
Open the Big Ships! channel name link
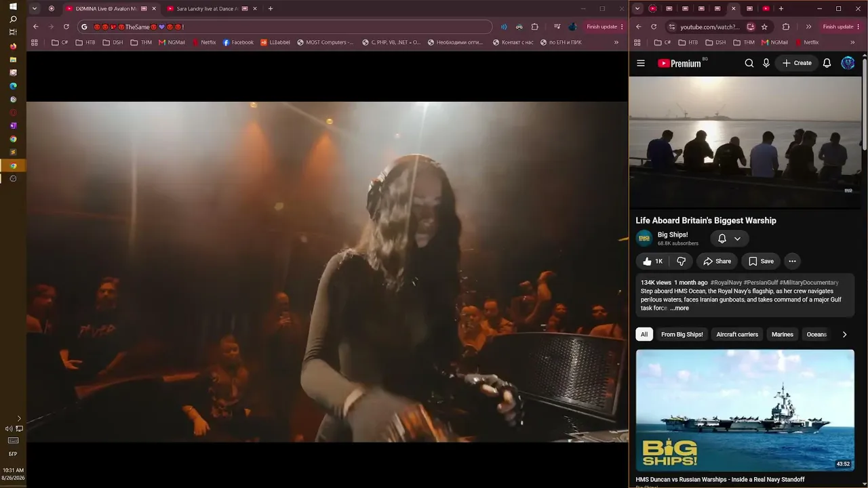(x=673, y=235)
